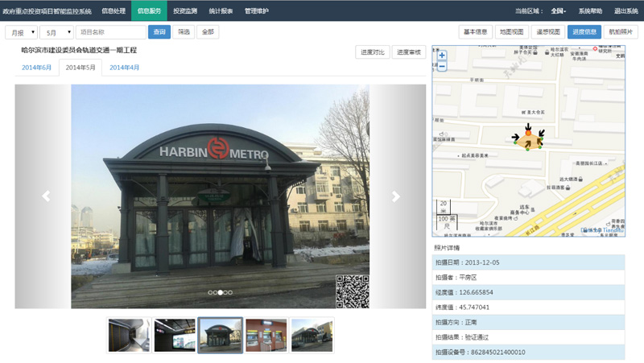Image resolution: width=644 pixels, height=363 pixels.
Task: Click the 查询 search button
Action: coord(159,32)
